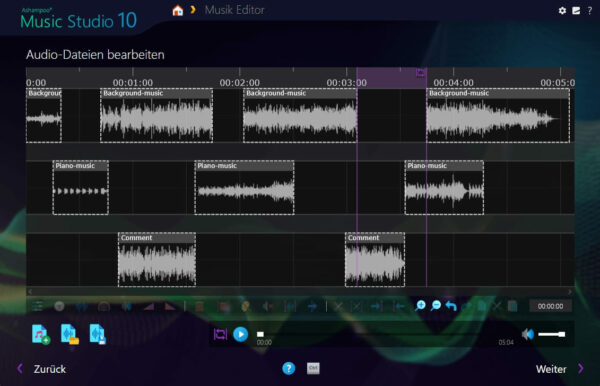Apply the fade-out ramp triangle tool
The width and height of the screenshot is (600, 386).
click(x=170, y=306)
